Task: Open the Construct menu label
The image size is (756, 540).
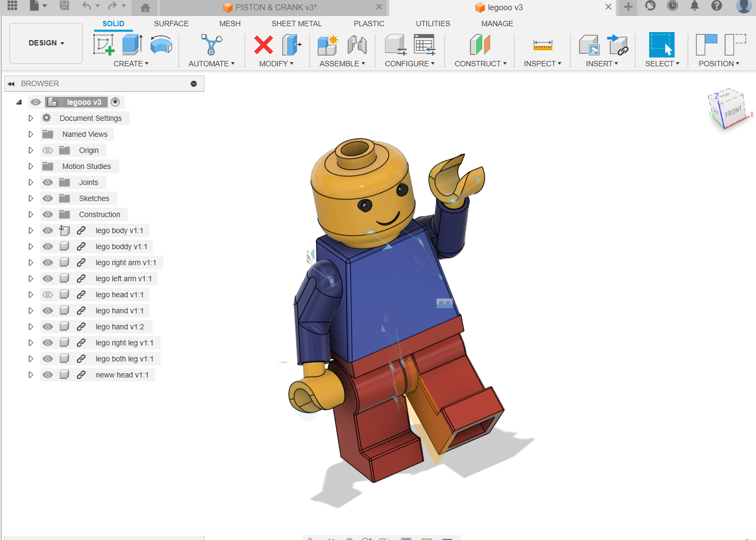Action: [481, 64]
